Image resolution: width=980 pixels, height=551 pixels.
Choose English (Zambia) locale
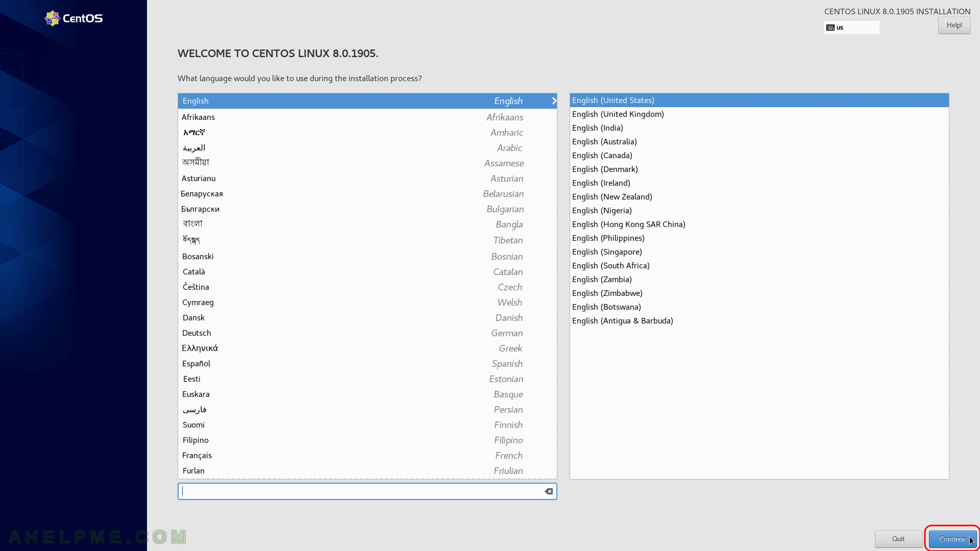point(759,280)
